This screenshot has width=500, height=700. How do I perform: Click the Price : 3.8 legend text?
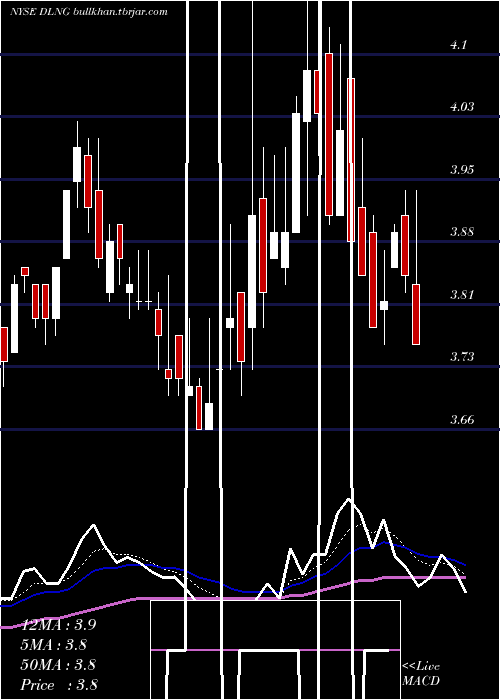(x=59, y=685)
